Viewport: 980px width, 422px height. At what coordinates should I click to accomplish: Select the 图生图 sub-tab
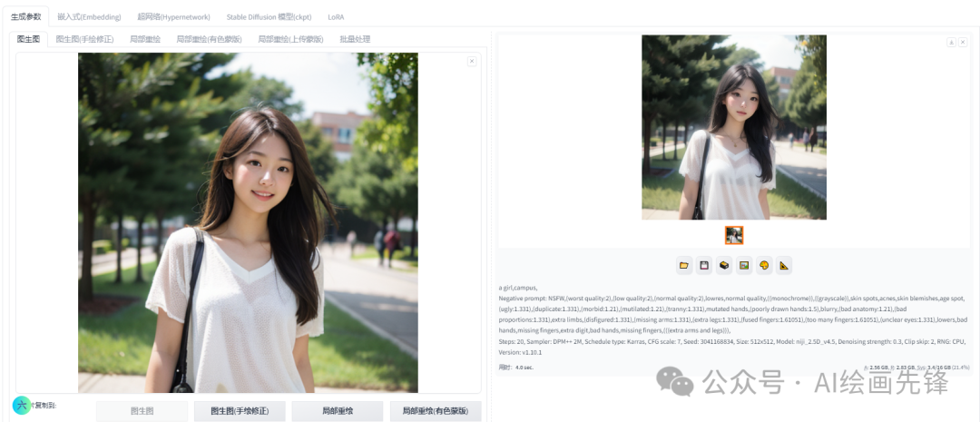[29, 39]
